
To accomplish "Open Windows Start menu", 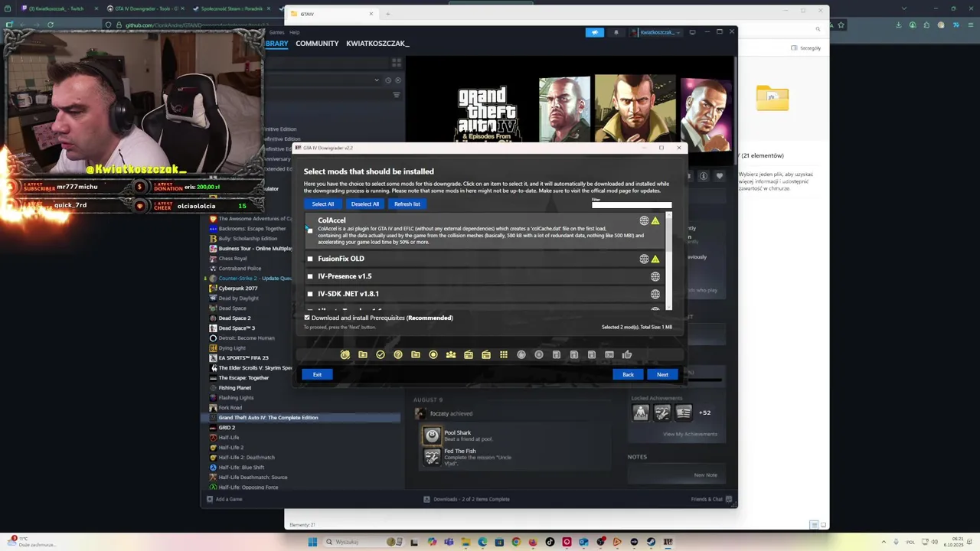I will (312, 542).
